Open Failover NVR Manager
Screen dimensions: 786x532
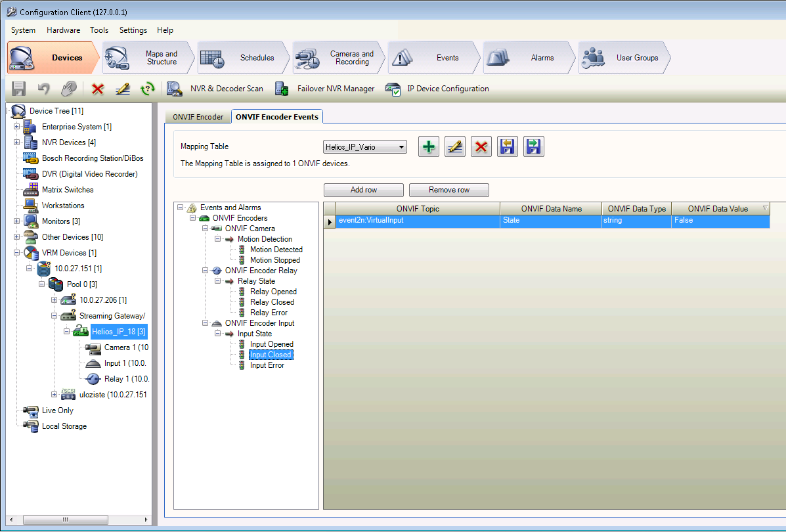click(325, 89)
